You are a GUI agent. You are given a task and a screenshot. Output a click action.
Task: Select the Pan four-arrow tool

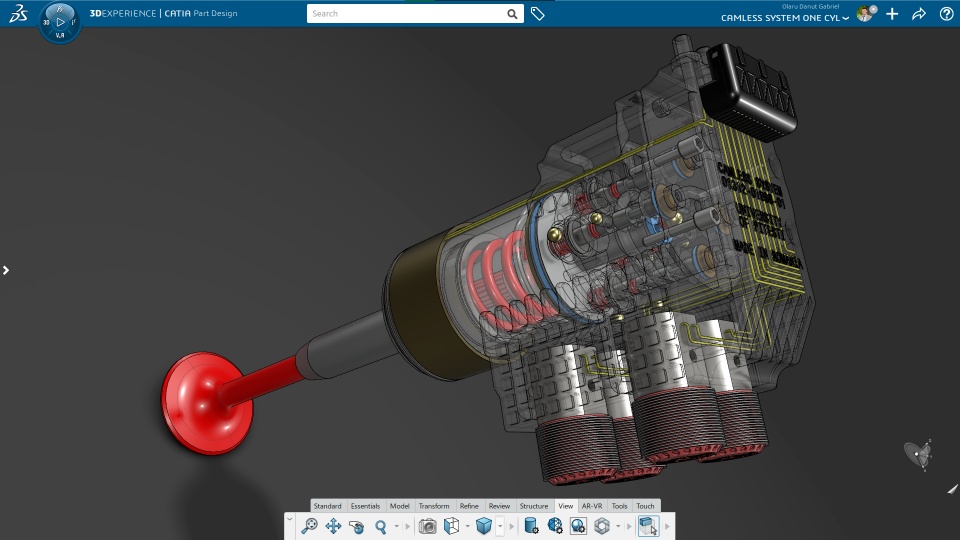tap(333, 526)
